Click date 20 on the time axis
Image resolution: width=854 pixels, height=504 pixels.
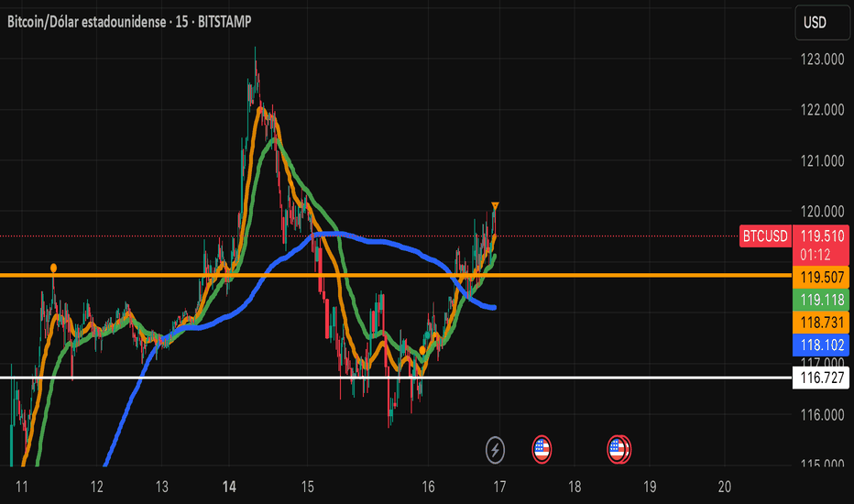[725, 487]
